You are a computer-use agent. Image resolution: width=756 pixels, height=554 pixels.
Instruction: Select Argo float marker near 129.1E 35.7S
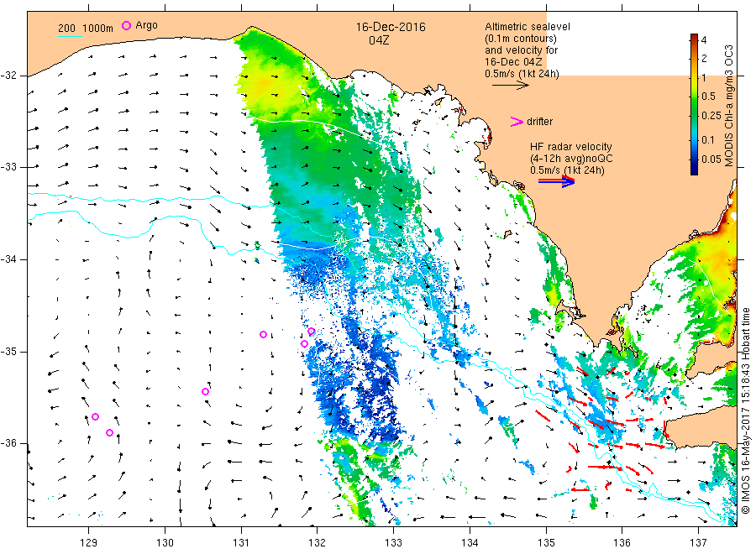pyautogui.click(x=95, y=416)
